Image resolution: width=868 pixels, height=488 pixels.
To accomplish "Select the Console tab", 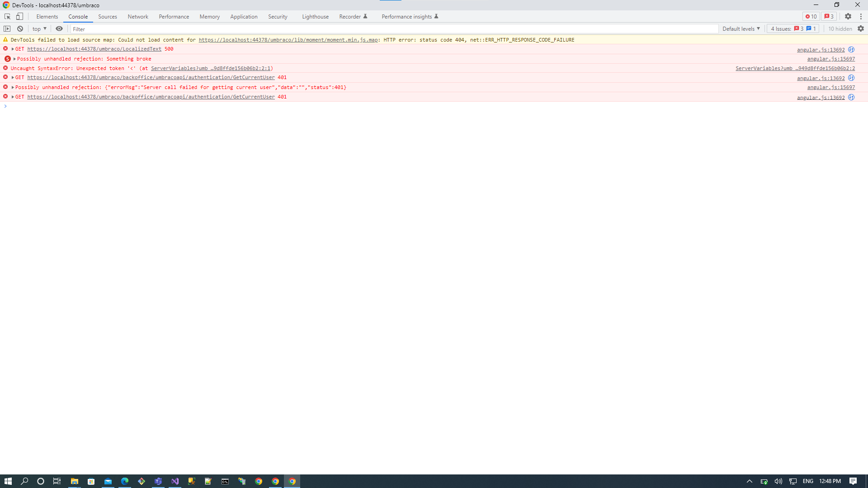I will (78, 16).
